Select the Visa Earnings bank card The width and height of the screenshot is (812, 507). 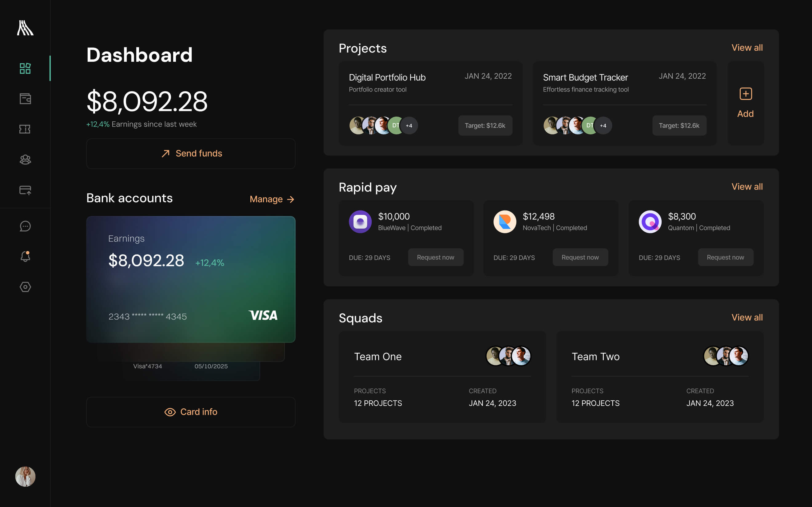click(191, 279)
